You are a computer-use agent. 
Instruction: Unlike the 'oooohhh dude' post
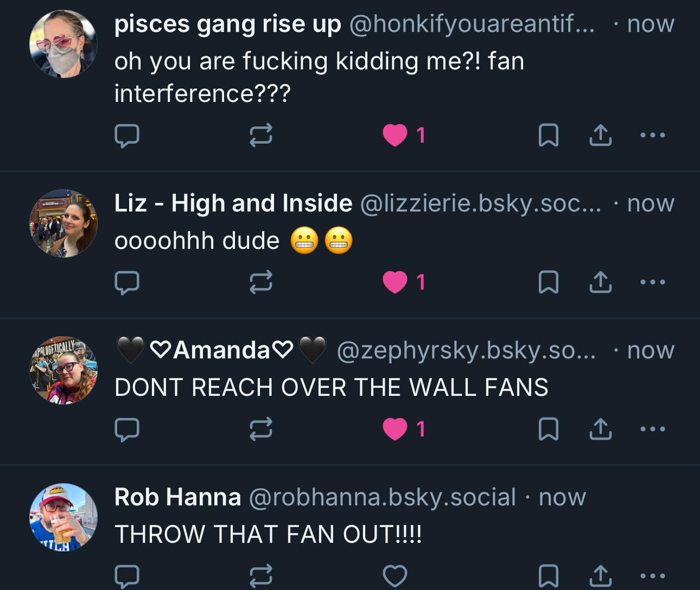tap(395, 283)
